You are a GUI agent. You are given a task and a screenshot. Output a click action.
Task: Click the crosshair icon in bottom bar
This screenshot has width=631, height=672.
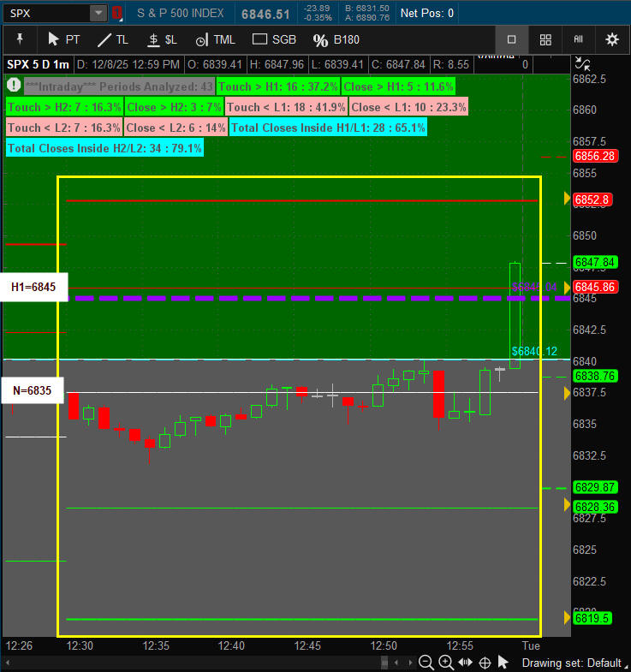click(485, 662)
